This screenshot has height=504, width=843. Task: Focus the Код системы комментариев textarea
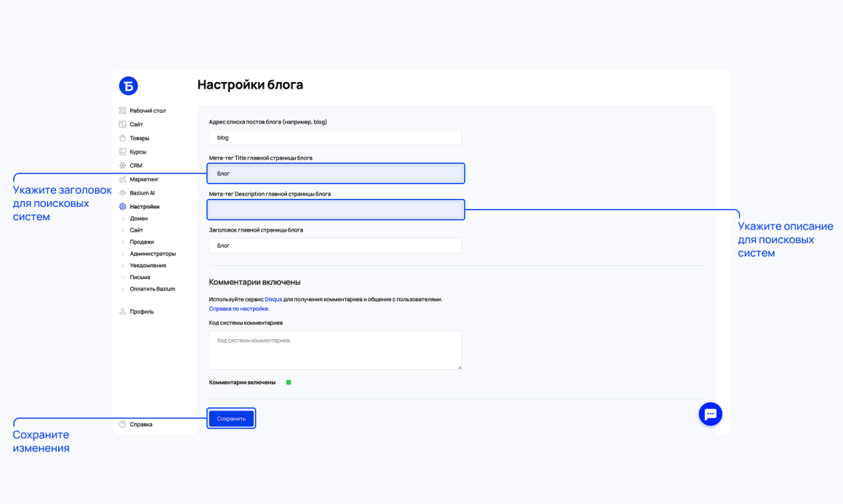pyautogui.click(x=336, y=350)
